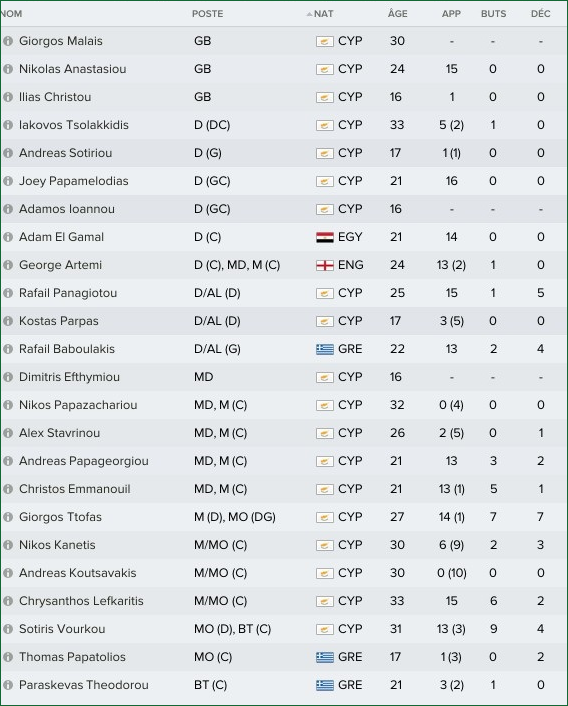Open Nikolas Anastasiou player profile
This screenshot has height=706, width=568.
(x=72, y=69)
